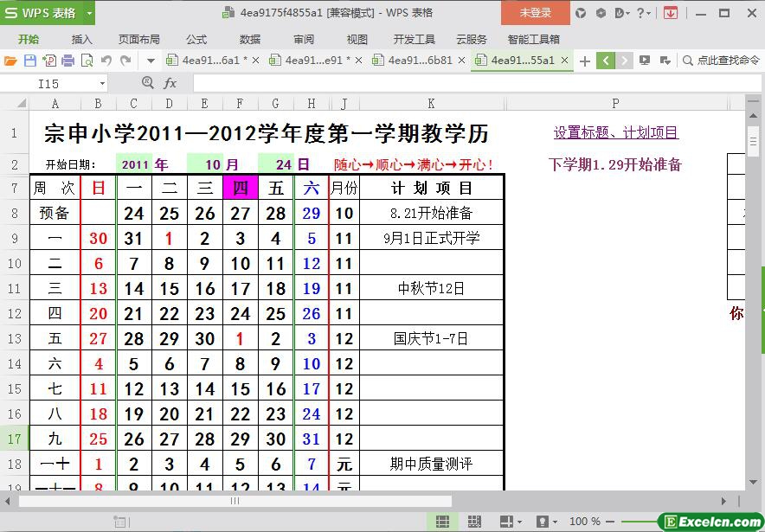Click the 设置标题、计划项目 link

[615, 132]
